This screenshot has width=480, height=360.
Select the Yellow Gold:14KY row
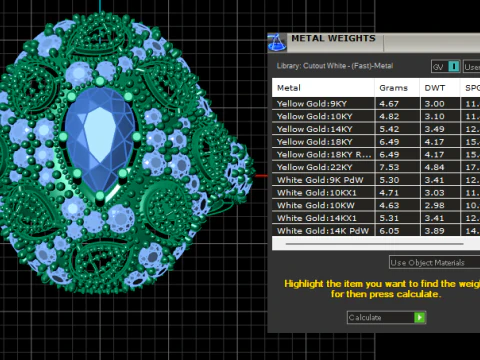[x=376, y=129]
